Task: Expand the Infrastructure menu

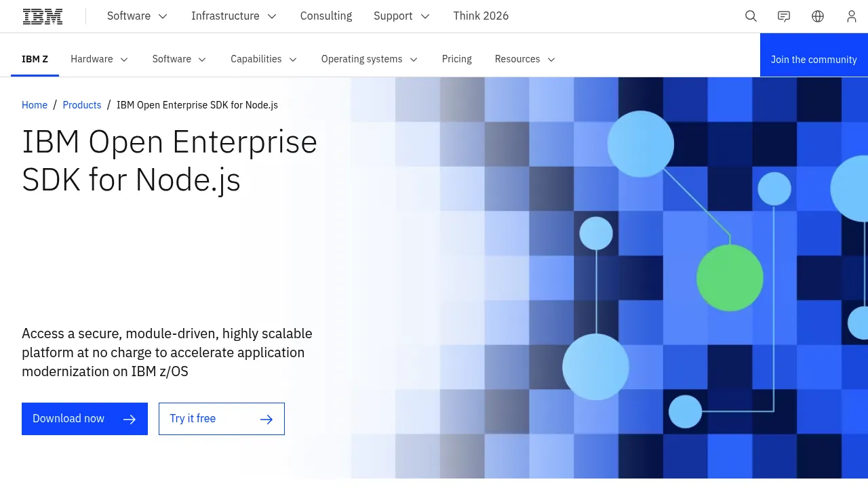Action: click(234, 16)
